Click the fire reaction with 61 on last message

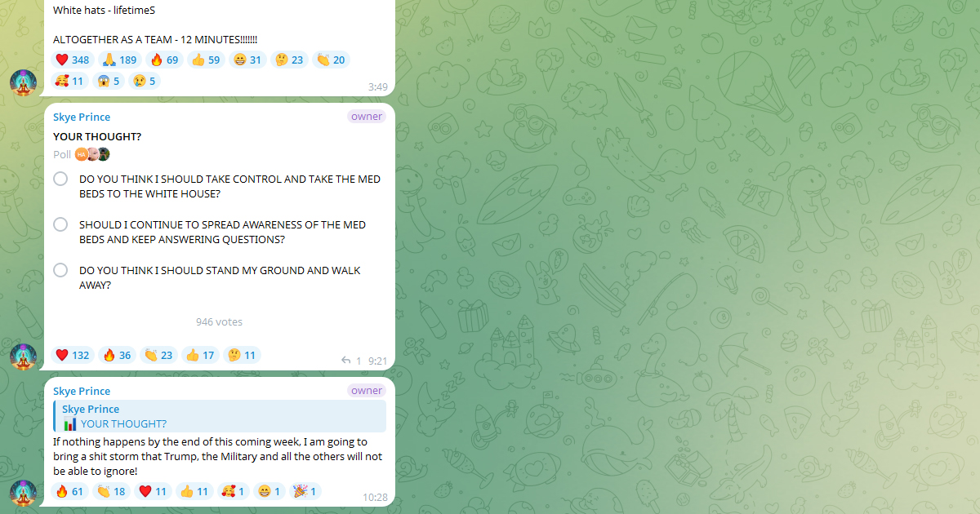coord(70,491)
